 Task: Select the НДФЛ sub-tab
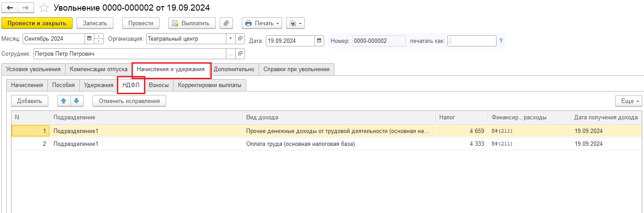pos(131,85)
